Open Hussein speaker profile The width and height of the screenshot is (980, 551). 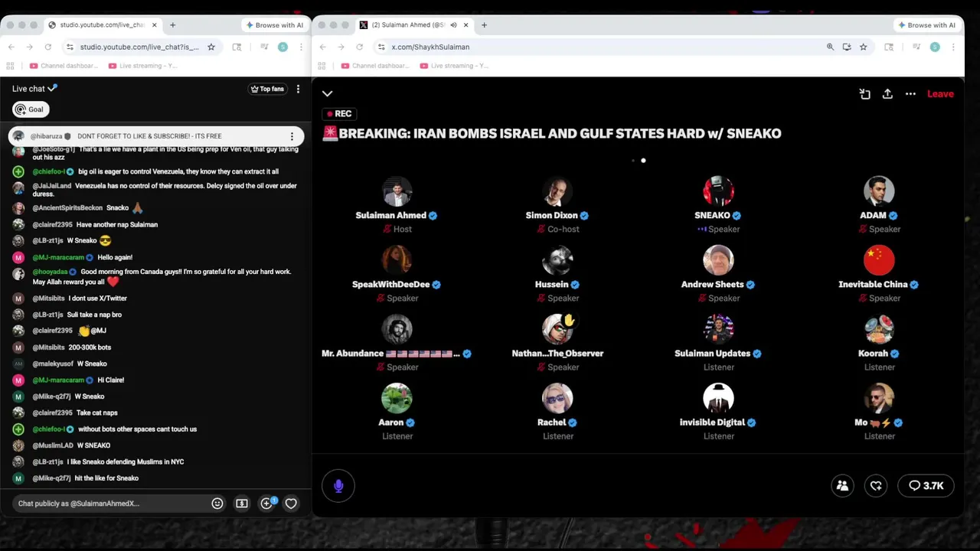point(557,260)
